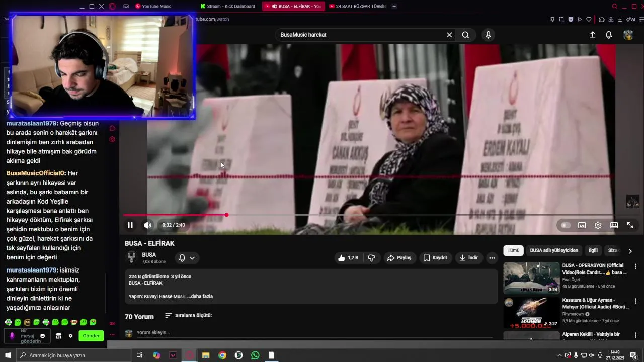644x362 pixels.
Task: Show more filter chips with arrow
Action: [630, 251]
